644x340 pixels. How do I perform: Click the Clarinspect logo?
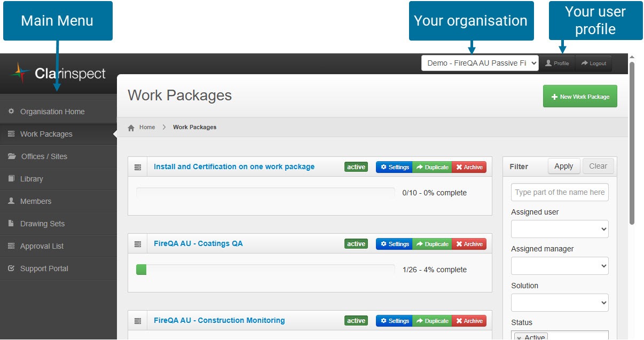click(x=58, y=74)
